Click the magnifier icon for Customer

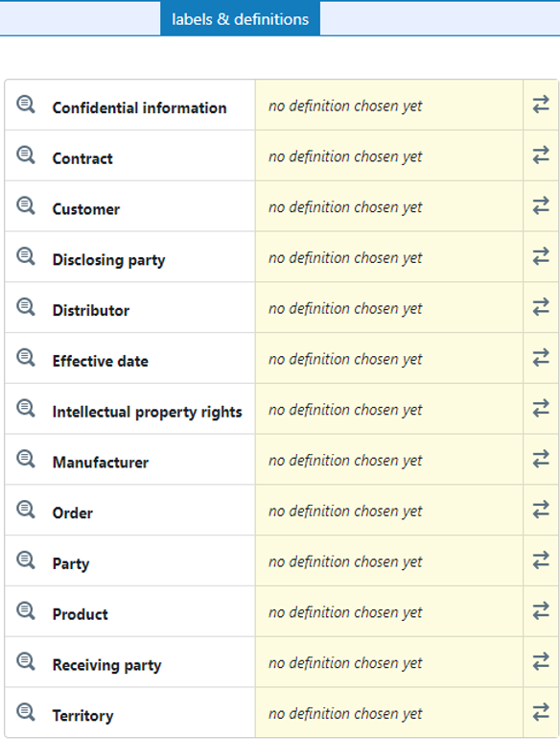point(26,205)
